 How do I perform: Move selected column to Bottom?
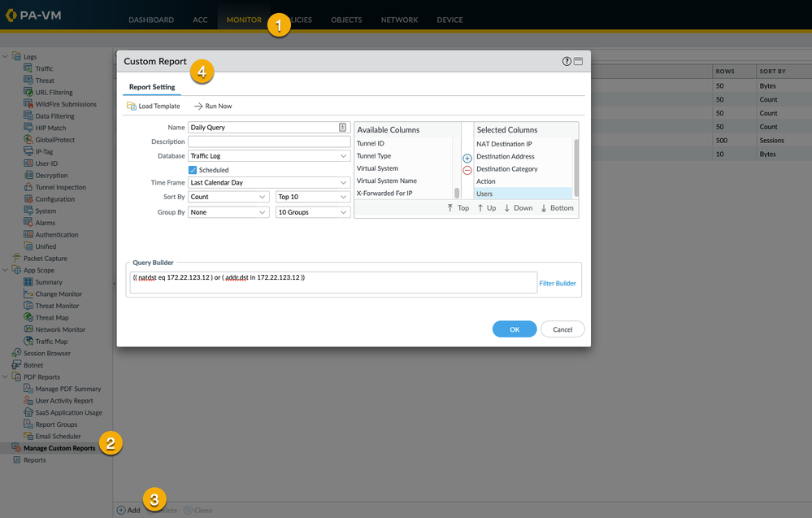(557, 208)
